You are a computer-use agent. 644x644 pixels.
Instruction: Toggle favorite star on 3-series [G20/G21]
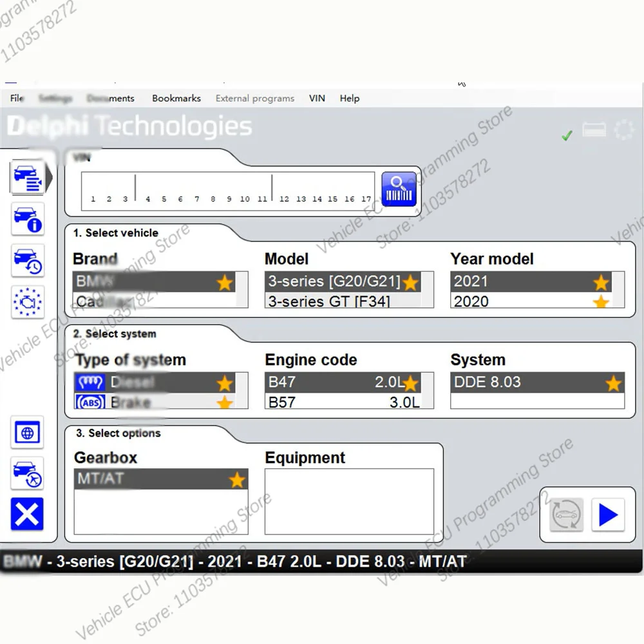[410, 283]
